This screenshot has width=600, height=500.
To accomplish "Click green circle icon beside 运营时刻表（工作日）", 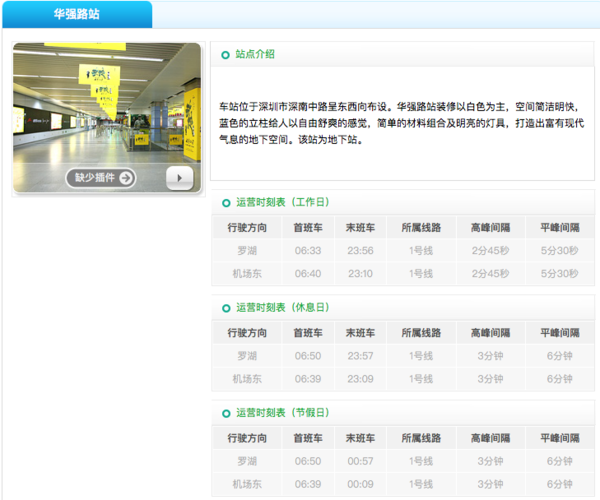I will 226,203.
